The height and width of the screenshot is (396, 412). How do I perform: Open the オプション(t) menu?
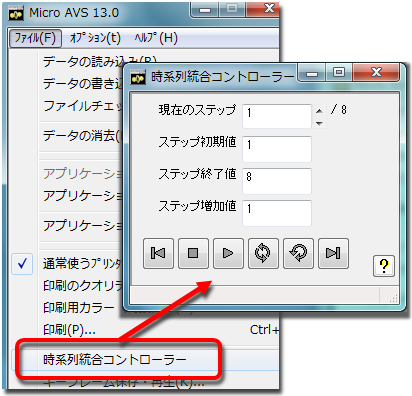point(95,38)
